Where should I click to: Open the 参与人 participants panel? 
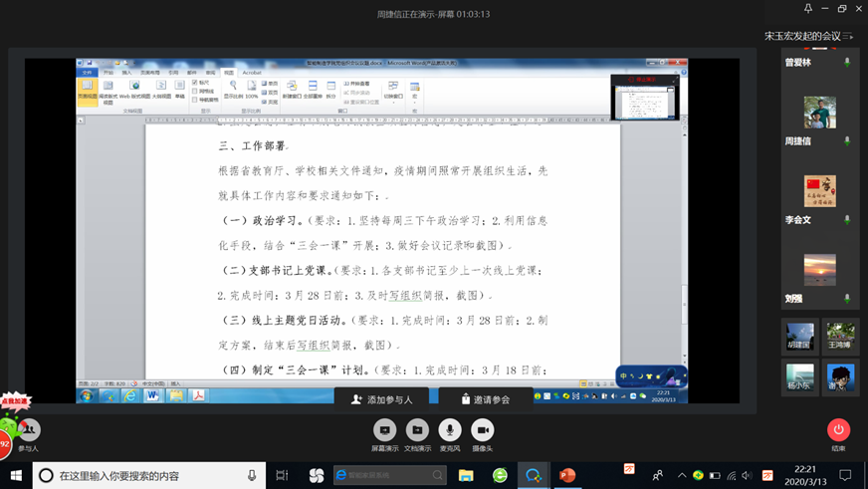[x=28, y=430]
